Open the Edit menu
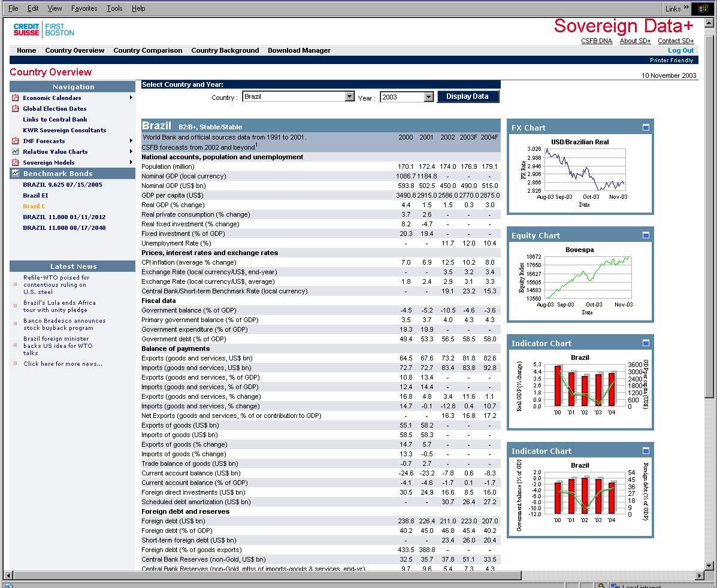Image resolution: width=717 pixels, height=588 pixels. [33, 8]
